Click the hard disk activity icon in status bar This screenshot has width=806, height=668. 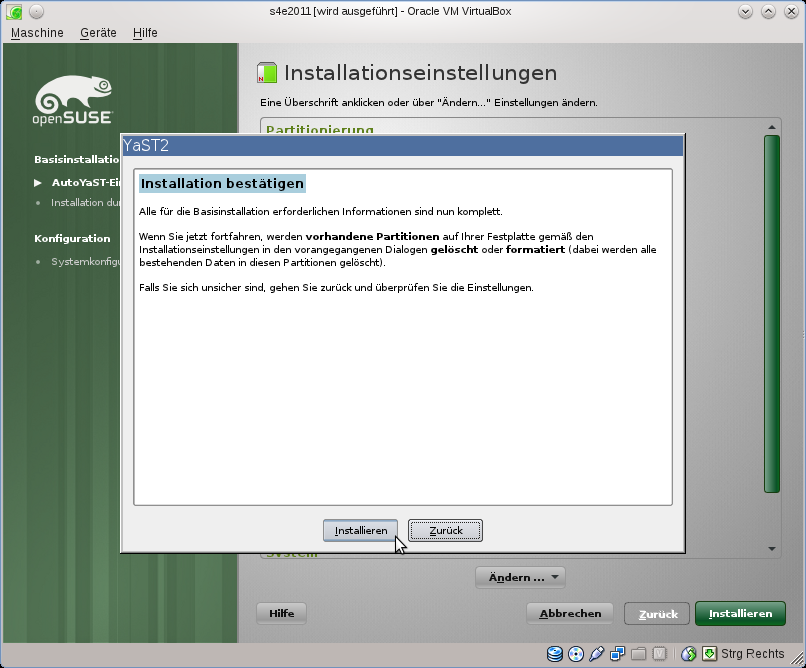(x=555, y=654)
